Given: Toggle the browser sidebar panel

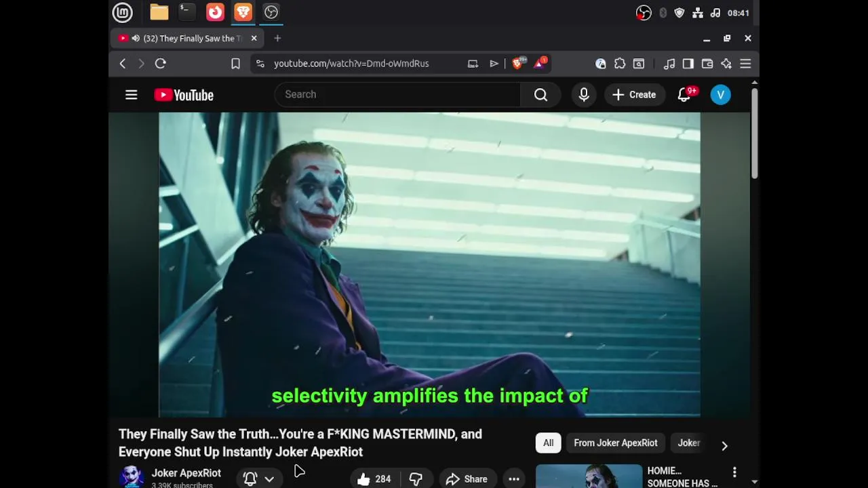Looking at the screenshot, I should (x=688, y=64).
